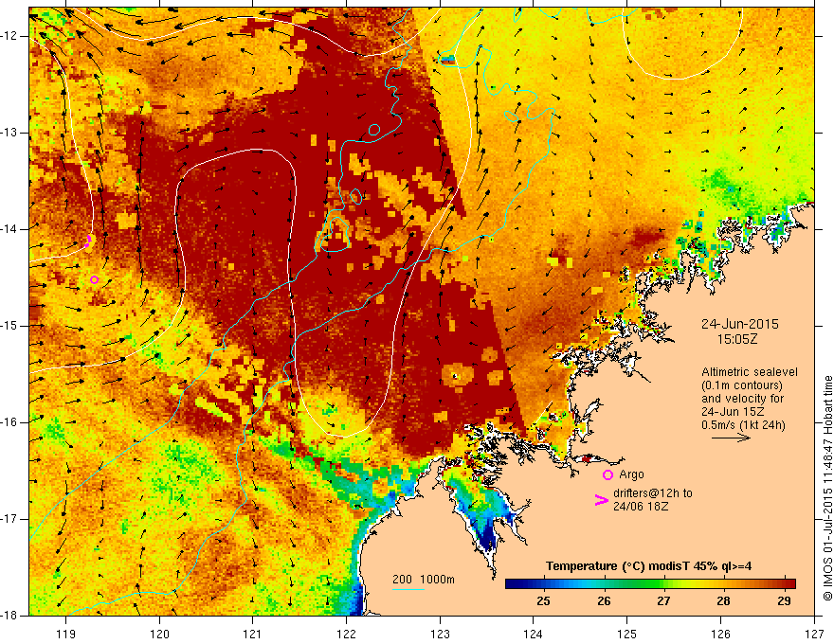This screenshot has height=644, width=834.
Task: Click the color bar label 27
Action: [x=663, y=601]
